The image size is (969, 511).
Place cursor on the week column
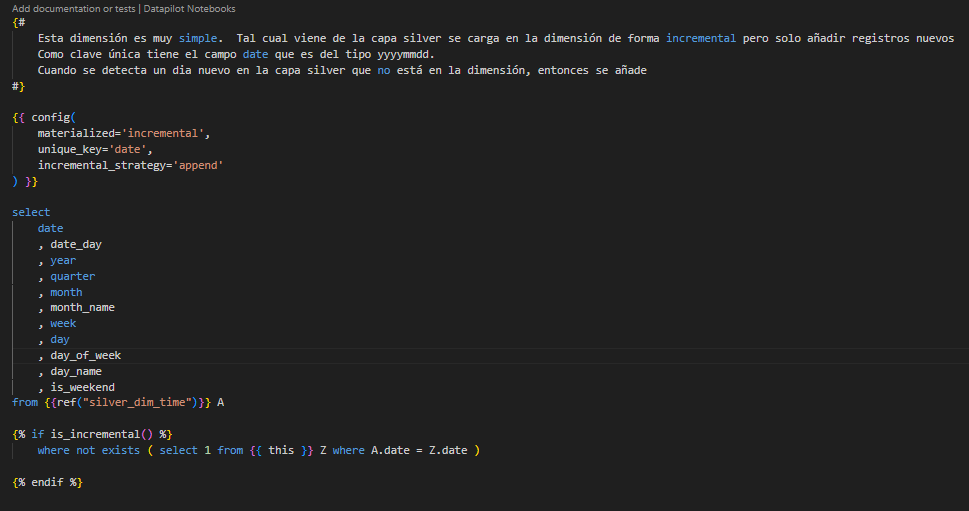[x=63, y=323]
